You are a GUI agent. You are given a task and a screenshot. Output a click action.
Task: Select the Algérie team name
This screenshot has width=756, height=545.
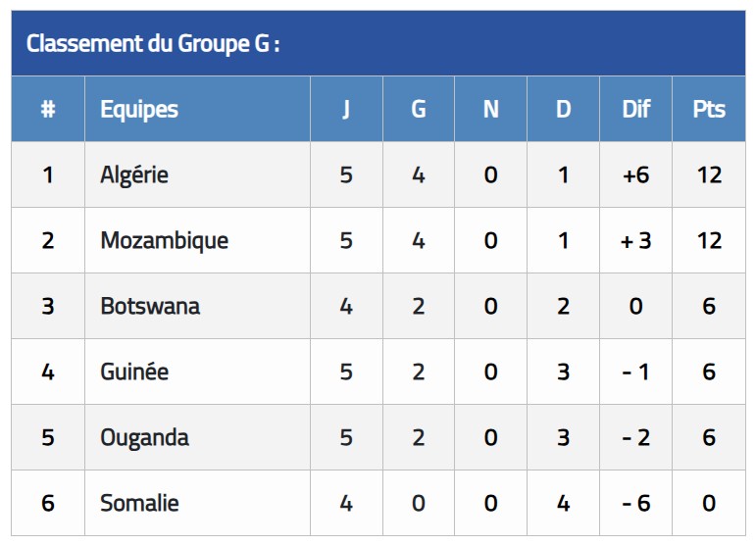coord(134,174)
